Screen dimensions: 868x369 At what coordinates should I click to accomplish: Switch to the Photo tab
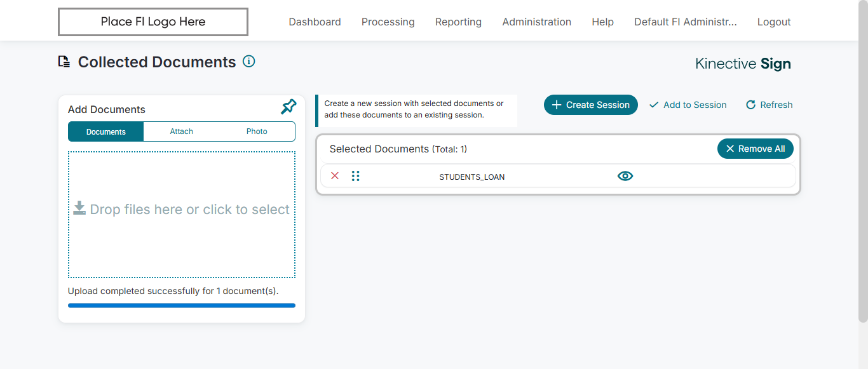pyautogui.click(x=257, y=131)
